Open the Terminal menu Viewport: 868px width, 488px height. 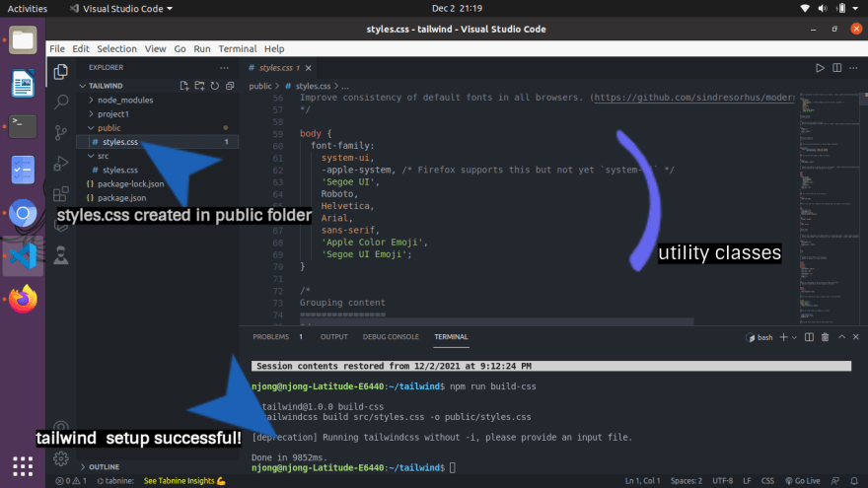click(238, 48)
